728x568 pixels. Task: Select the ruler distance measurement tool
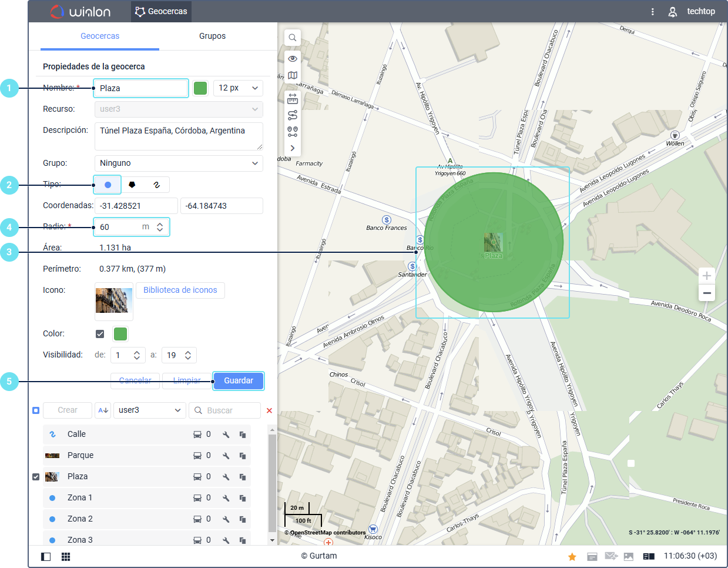[292, 98]
